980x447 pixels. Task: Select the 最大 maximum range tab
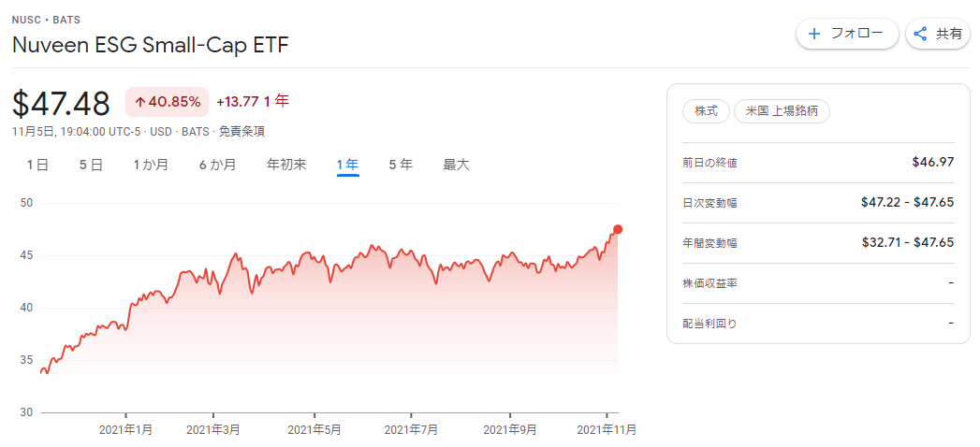(456, 165)
